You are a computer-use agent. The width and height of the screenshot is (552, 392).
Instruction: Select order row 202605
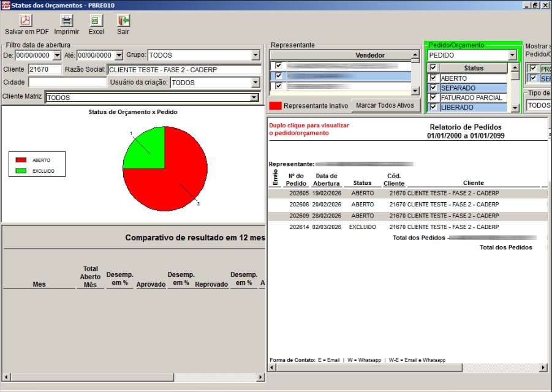pos(407,193)
